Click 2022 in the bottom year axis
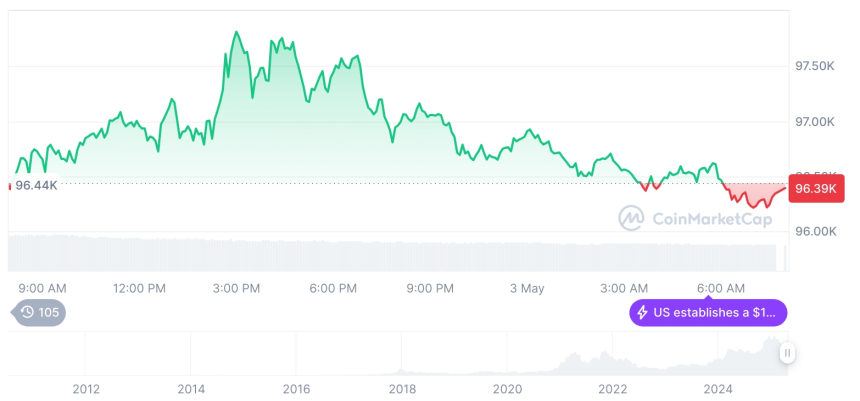This screenshot has width=860, height=401. (612, 388)
